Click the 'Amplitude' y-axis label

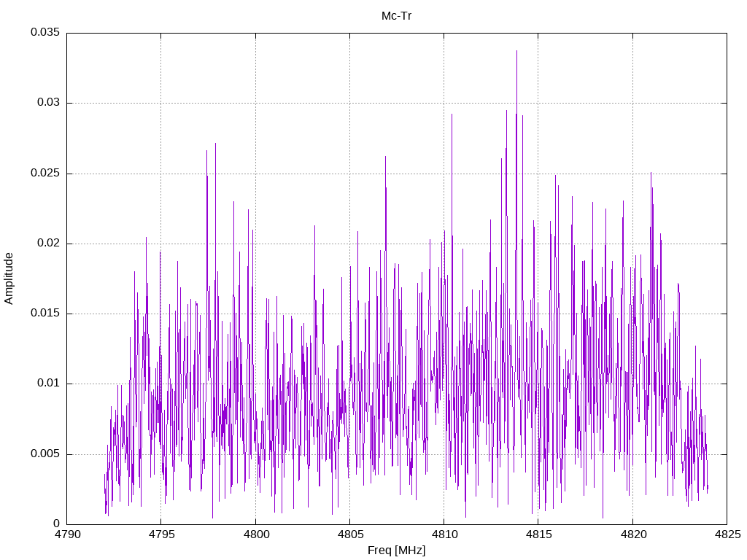[9, 279]
